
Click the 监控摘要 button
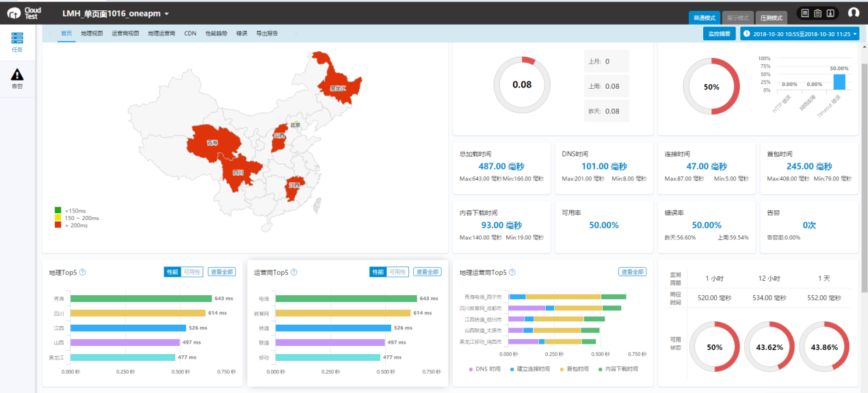click(x=719, y=33)
